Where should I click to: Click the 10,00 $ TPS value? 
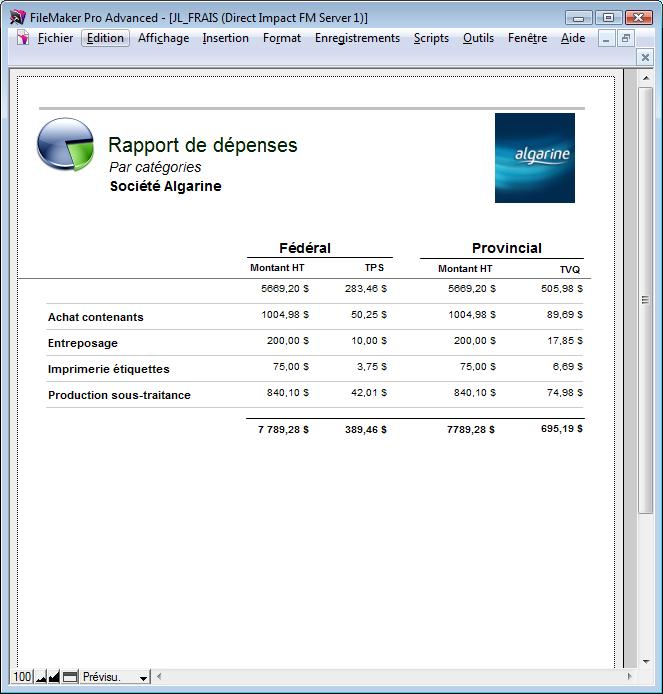[369, 341]
